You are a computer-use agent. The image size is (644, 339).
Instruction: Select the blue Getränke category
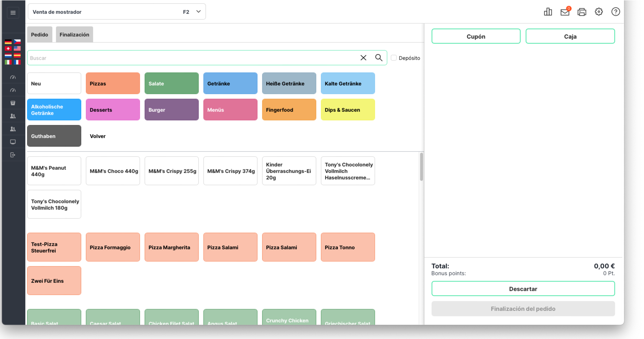[x=230, y=83]
